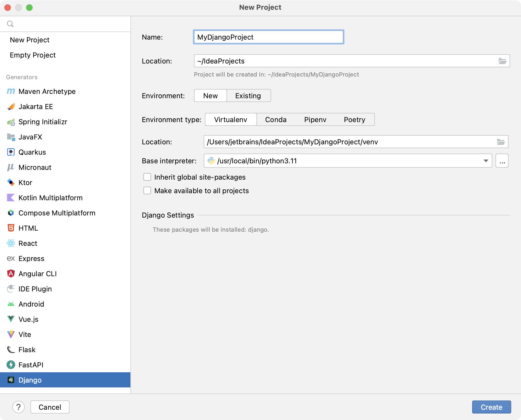Select the Django generator icon

pos(11,380)
